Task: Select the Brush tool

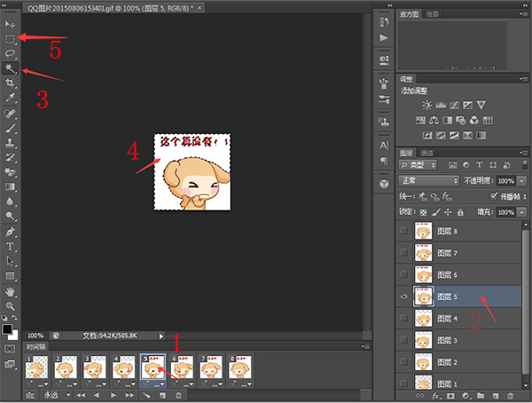Action: [10, 128]
